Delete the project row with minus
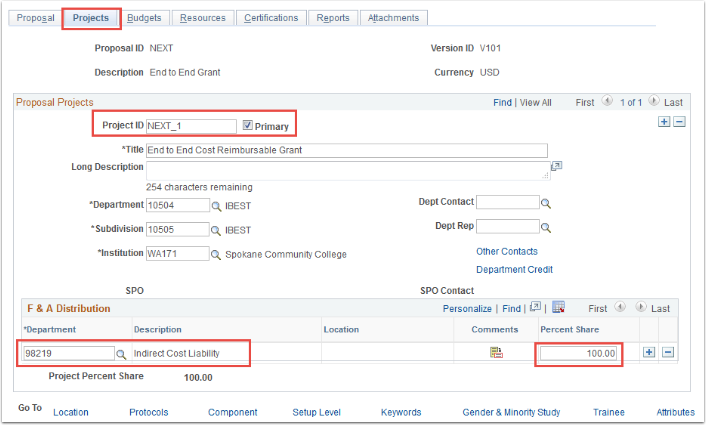Screen dimensions: 706x425 (679, 122)
